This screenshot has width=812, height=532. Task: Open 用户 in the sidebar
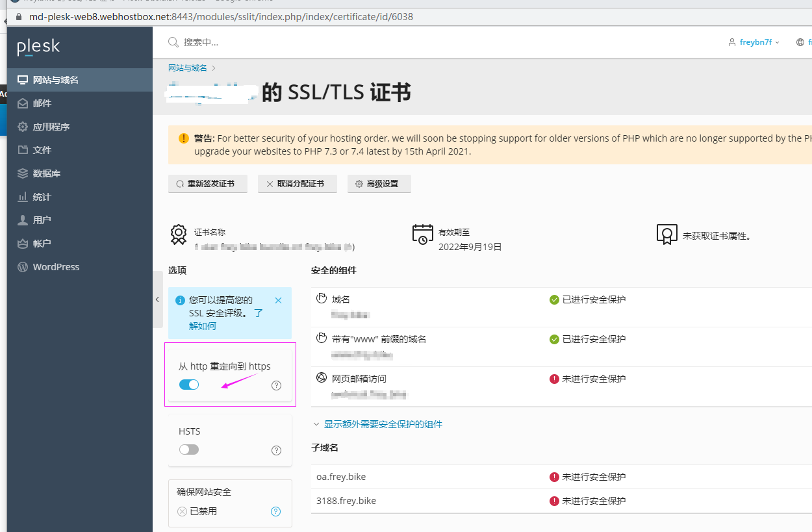(x=80, y=220)
